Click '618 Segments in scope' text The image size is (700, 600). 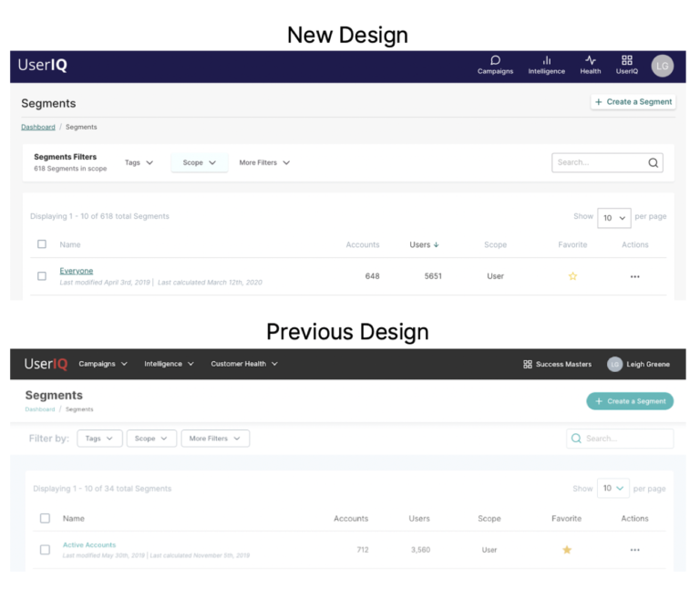pyautogui.click(x=70, y=169)
